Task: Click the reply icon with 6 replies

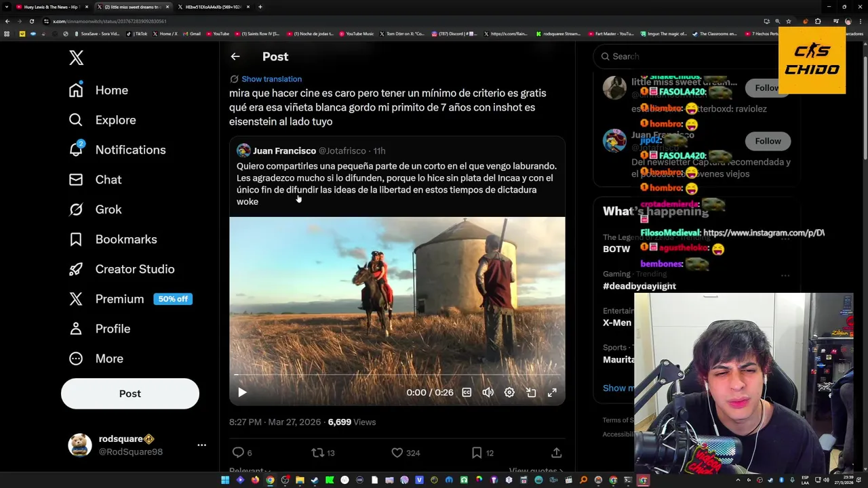Action: click(x=238, y=453)
